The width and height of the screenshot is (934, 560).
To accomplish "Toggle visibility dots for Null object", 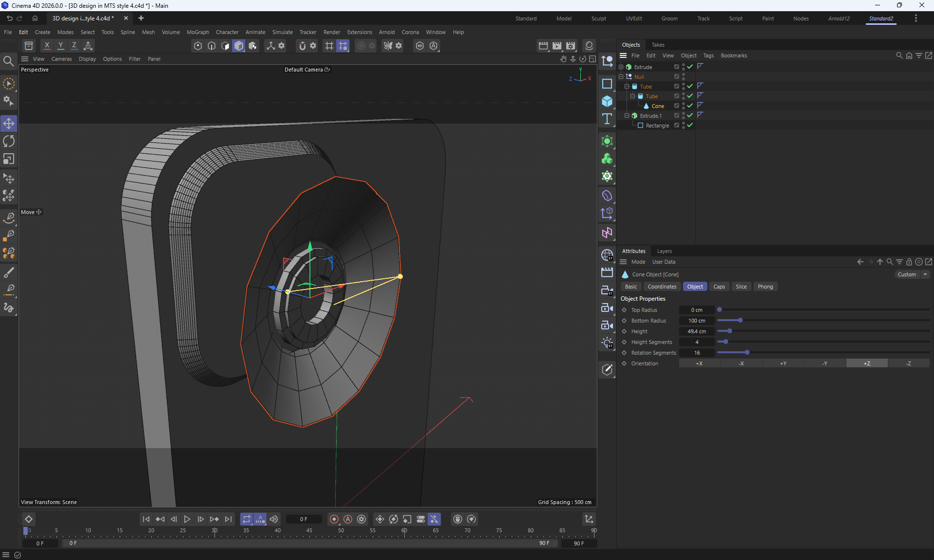I will click(683, 76).
